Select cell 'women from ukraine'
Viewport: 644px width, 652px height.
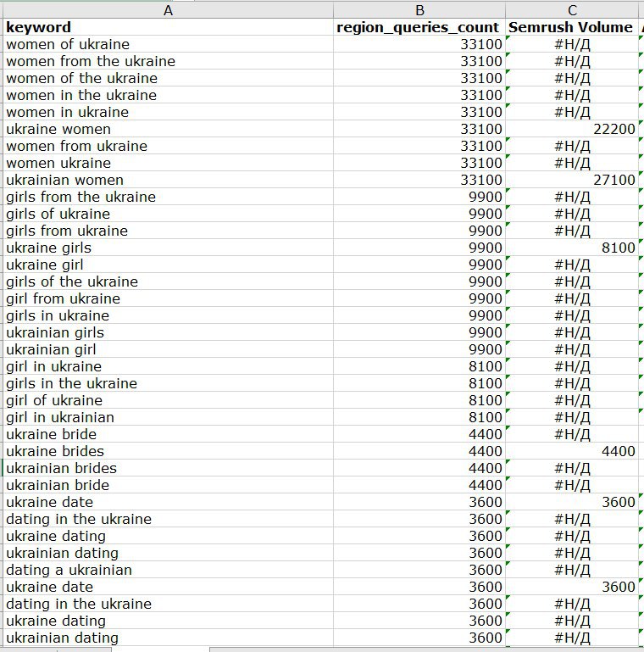(168, 146)
